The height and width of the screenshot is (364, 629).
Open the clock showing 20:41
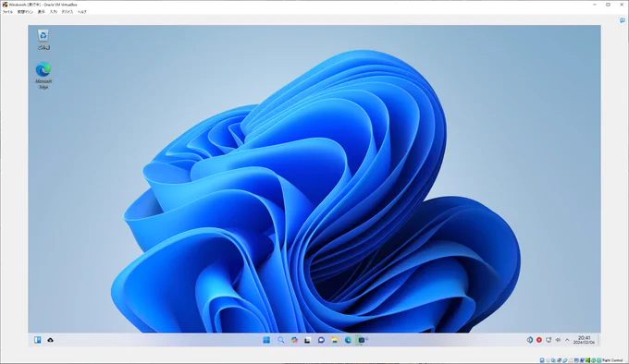pos(584,340)
